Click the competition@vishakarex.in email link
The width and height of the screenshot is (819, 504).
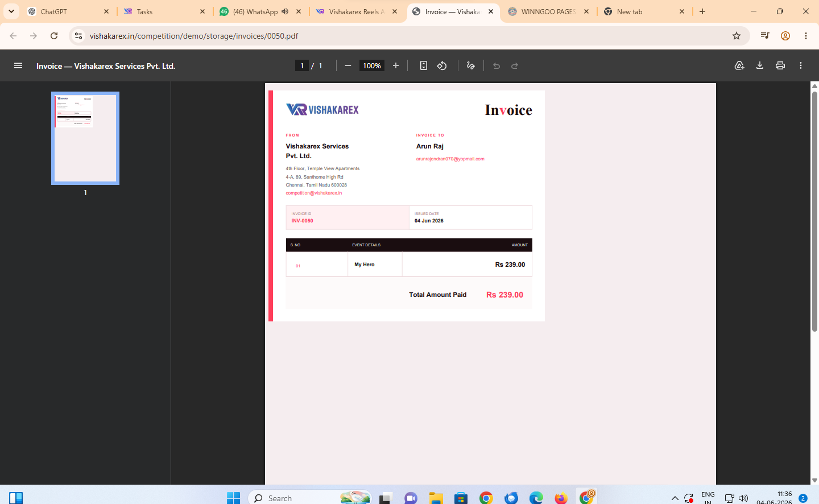point(314,193)
